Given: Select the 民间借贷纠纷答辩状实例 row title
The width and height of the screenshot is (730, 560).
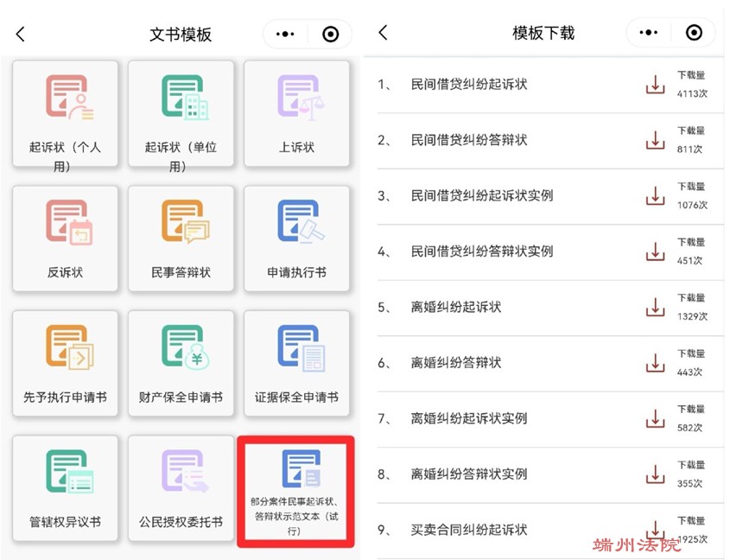Looking at the screenshot, I should (482, 251).
